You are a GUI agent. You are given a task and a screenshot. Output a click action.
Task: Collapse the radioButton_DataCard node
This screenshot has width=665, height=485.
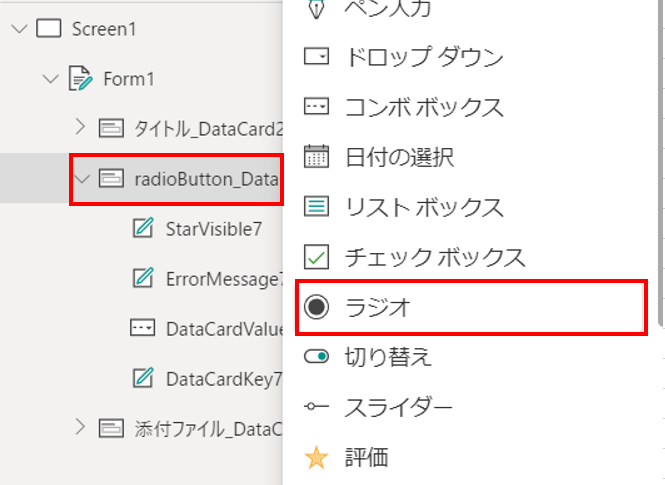coord(81,179)
